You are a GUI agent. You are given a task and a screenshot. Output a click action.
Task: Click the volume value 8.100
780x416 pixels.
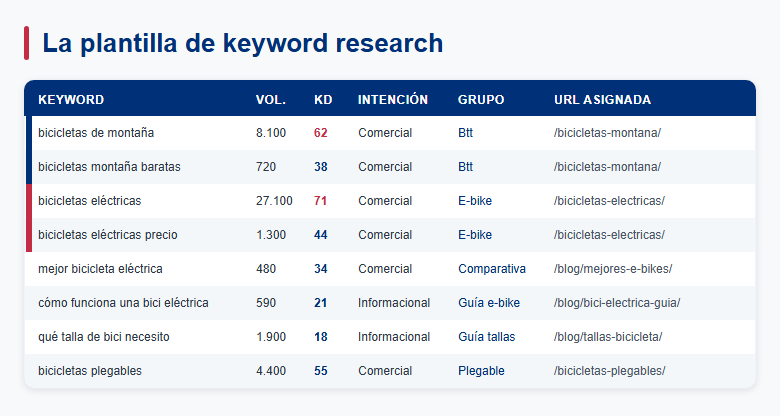point(271,133)
